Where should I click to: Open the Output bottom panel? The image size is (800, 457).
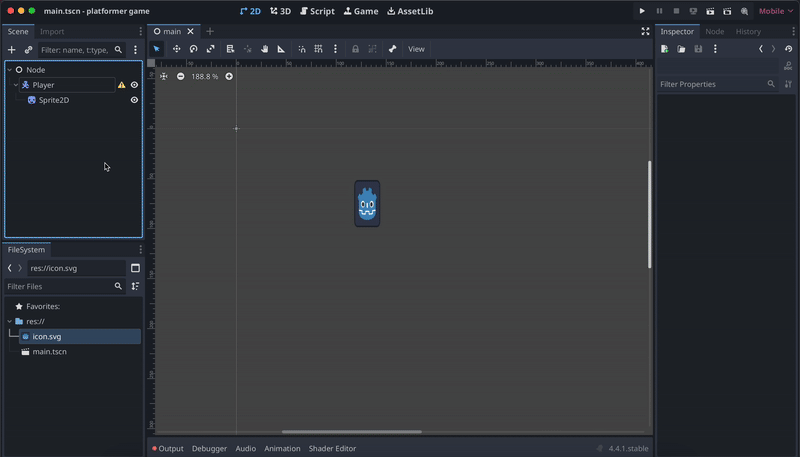(x=168, y=449)
